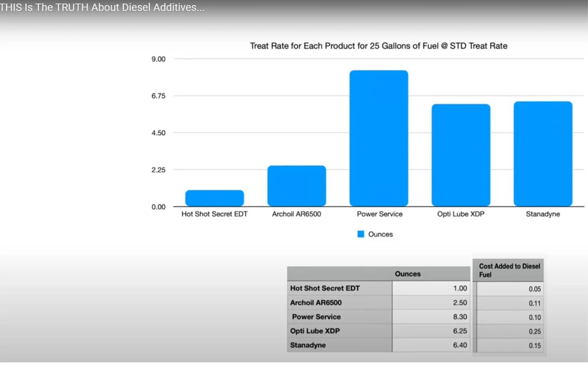Image resolution: width=588 pixels, height=392 pixels.
Task: Click the Power Service bar in chart
Action: click(x=379, y=138)
